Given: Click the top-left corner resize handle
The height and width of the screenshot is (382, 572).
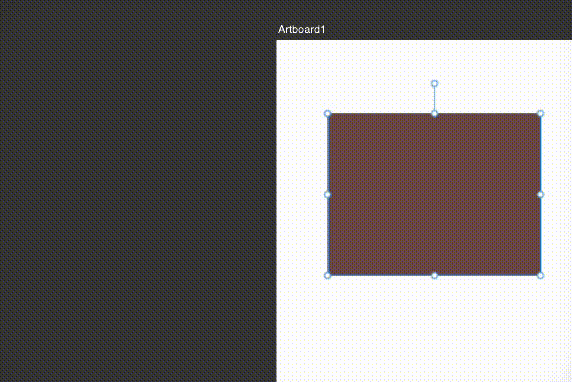Looking at the screenshot, I should coord(328,114).
